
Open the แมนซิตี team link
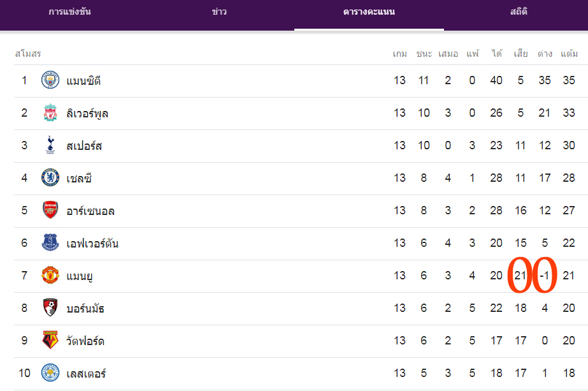point(83,81)
